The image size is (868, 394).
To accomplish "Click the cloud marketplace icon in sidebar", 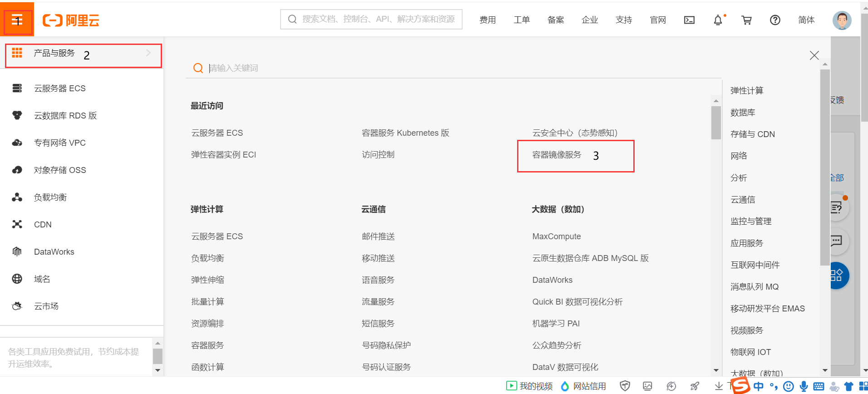I will click(x=17, y=306).
